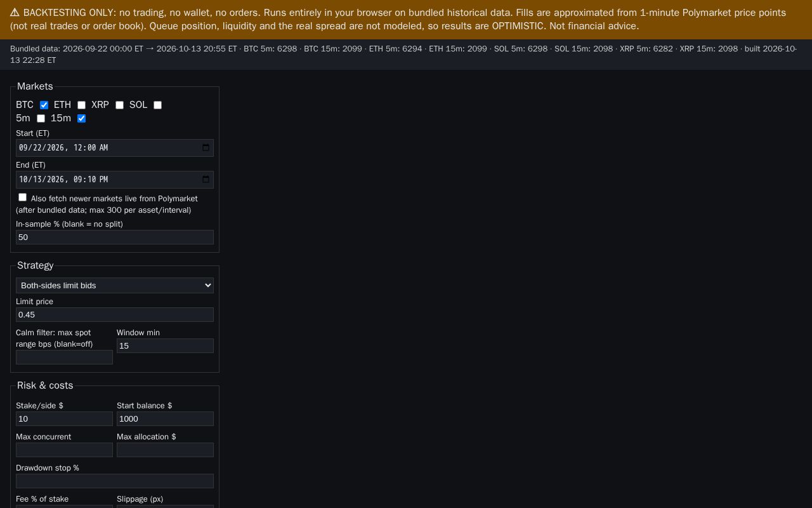The image size is (812, 508).
Task: Open the strategy dropdown showing Both-sides limit bids
Action: tap(115, 285)
